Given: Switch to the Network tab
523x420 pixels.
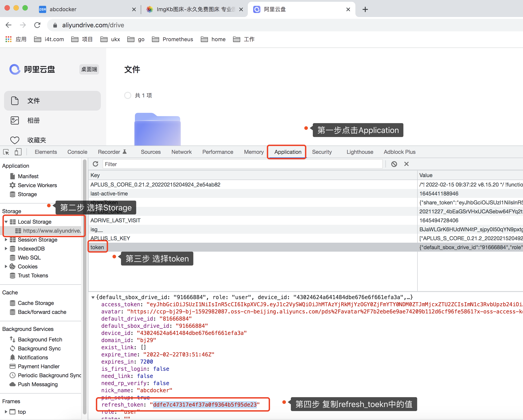Looking at the screenshot, I should pos(182,152).
